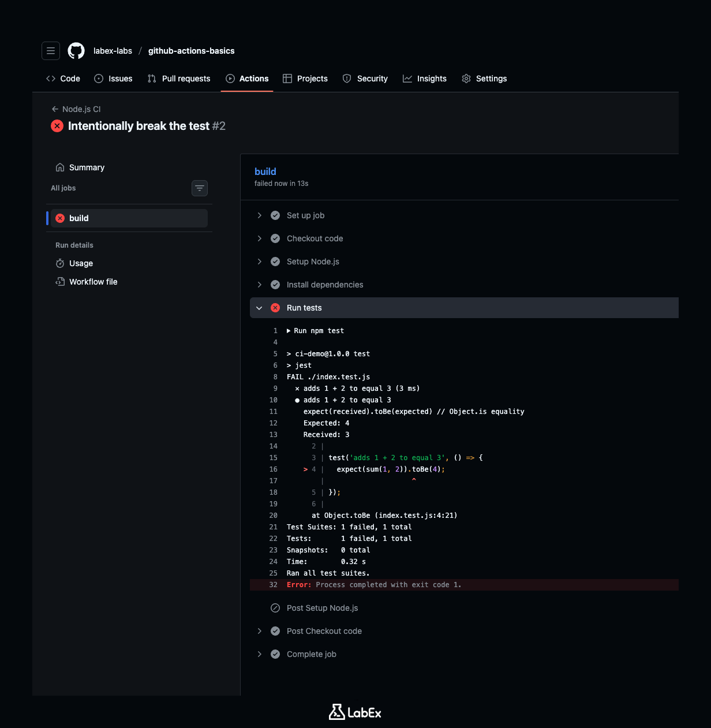Click the GitHub octocat logo
This screenshot has height=728, width=711.
click(76, 51)
